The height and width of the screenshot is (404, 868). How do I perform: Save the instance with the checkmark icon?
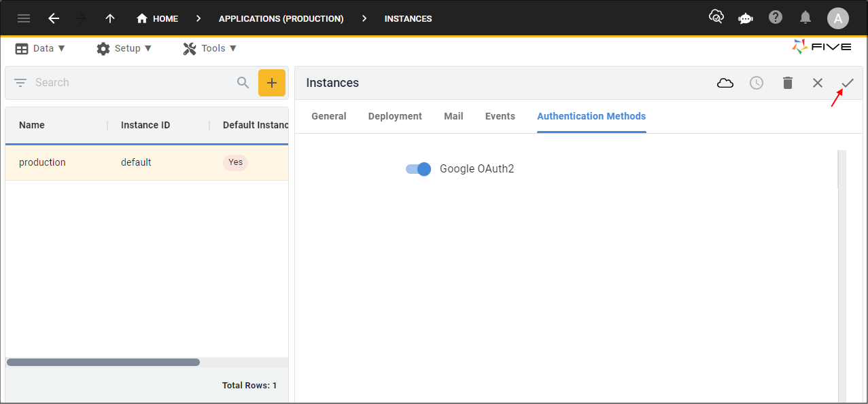848,83
